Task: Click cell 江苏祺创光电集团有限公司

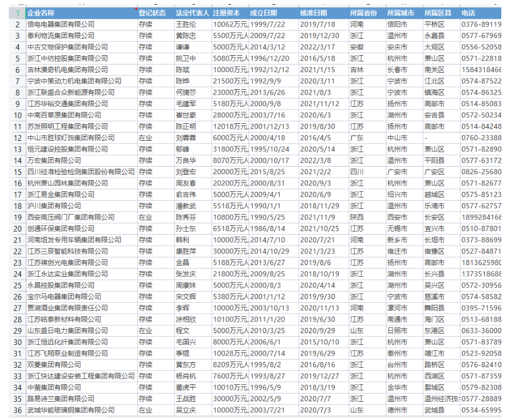Action: pos(81,263)
